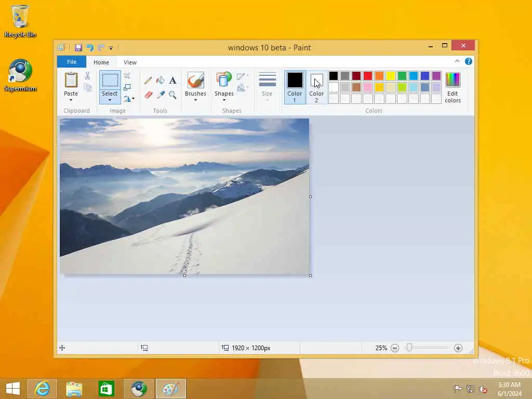Click the canvas bottom-right resize handle
The height and width of the screenshot is (399, 532).
pos(311,275)
